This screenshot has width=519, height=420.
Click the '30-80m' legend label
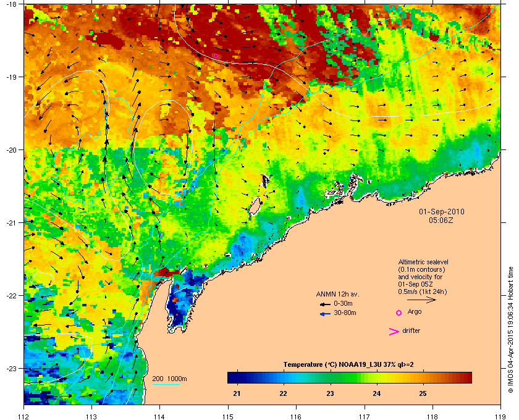point(345,313)
